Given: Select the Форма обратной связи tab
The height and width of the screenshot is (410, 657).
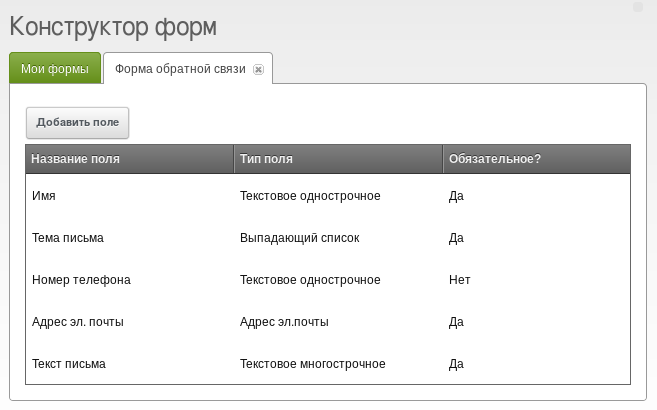Looking at the screenshot, I should tap(181, 69).
